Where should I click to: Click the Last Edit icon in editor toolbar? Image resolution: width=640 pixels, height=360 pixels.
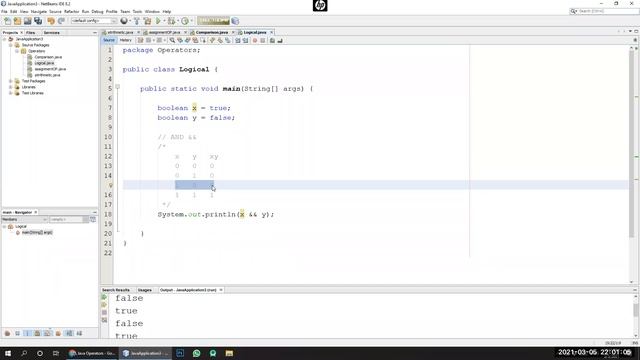coord(140,40)
